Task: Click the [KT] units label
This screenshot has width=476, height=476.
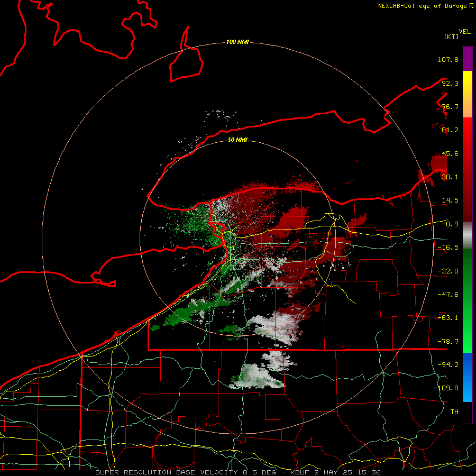Action: 451,36
